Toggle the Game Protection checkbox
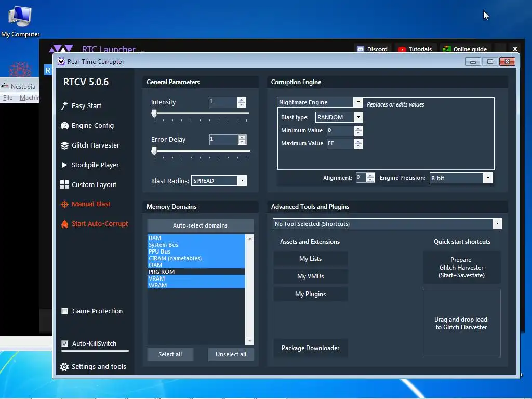The image size is (532, 399). 64,311
